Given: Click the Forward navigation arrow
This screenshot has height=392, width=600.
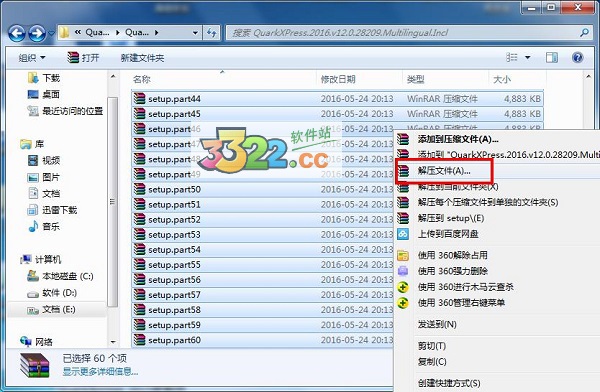Looking at the screenshot, I should tap(37, 33).
